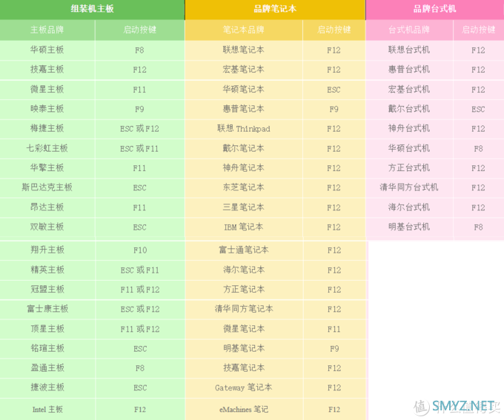Select the 富士通笔记本 cell
504x420 pixels.
coord(244,250)
